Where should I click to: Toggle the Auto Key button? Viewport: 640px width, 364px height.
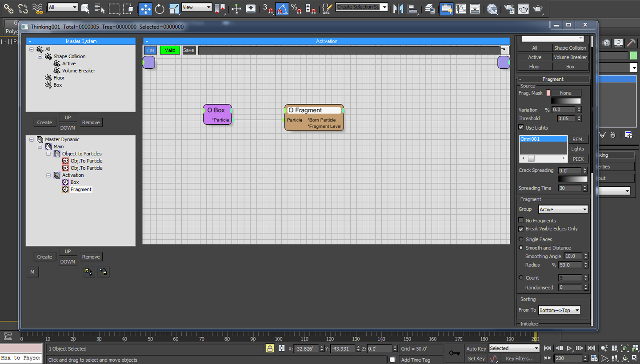(x=476, y=348)
